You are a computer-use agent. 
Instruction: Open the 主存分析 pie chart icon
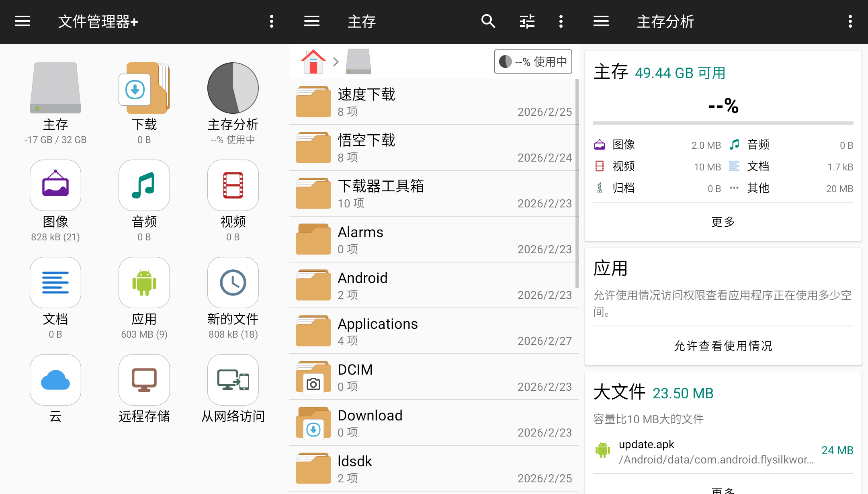tap(232, 88)
